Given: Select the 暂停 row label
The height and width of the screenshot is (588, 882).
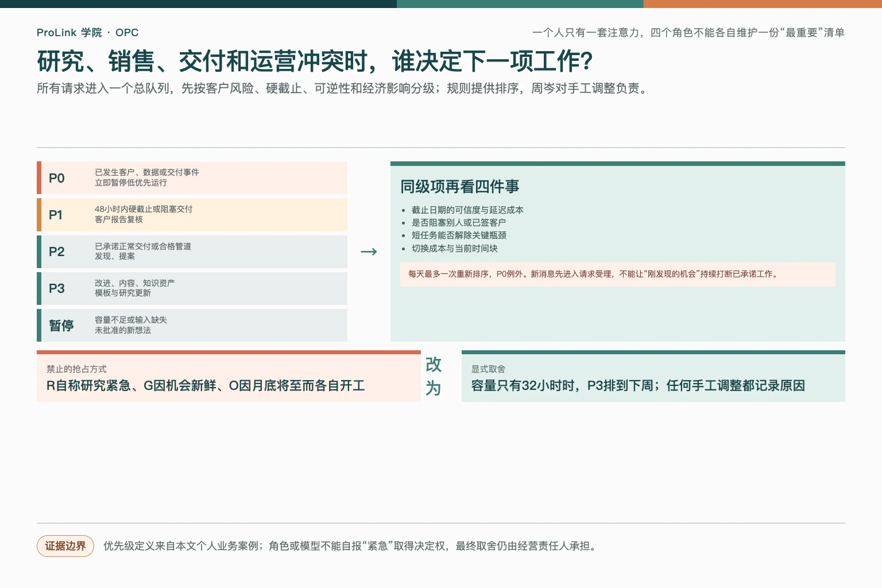Looking at the screenshot, I should (x=61, y=326).
